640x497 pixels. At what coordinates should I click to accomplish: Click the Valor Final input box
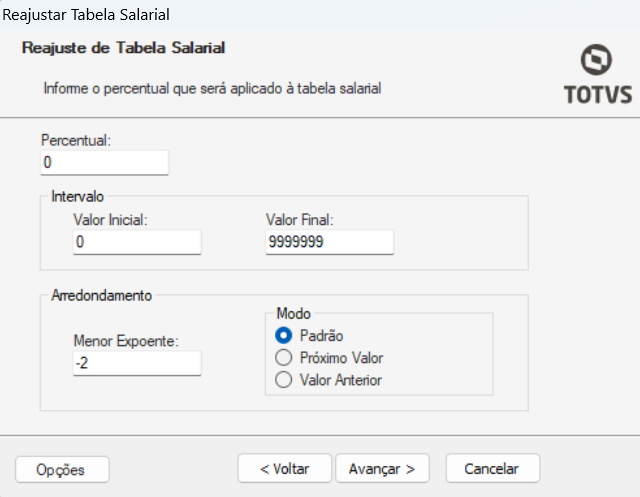(x=329, y=242)
